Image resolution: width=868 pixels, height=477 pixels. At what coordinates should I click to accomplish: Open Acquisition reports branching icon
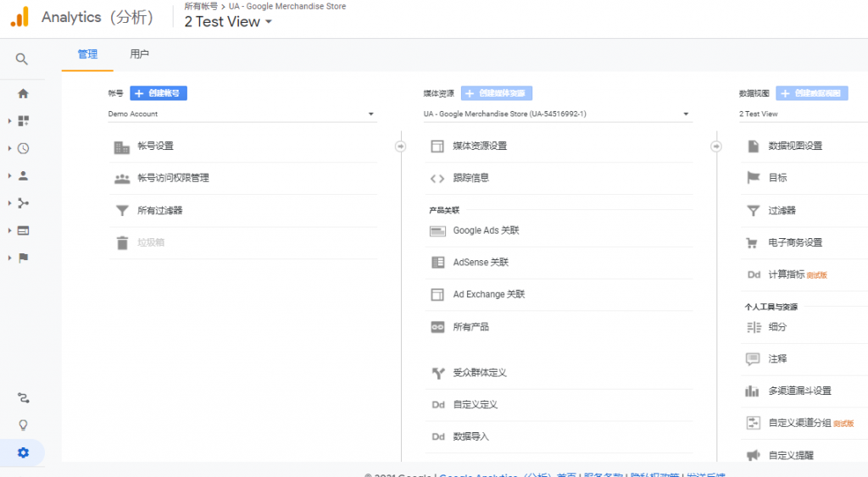pyautogui.click(x=23, y=203)
